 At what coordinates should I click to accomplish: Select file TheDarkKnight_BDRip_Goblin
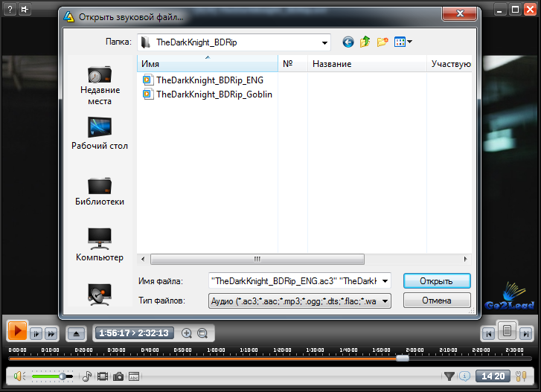coord(208,94)
